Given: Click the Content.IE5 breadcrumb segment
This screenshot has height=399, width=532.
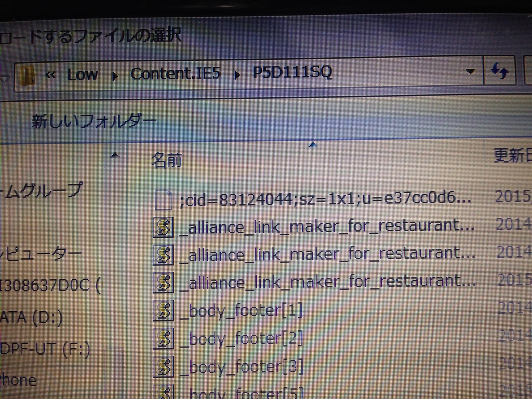Looking at the screenshot, I should 176,73.
